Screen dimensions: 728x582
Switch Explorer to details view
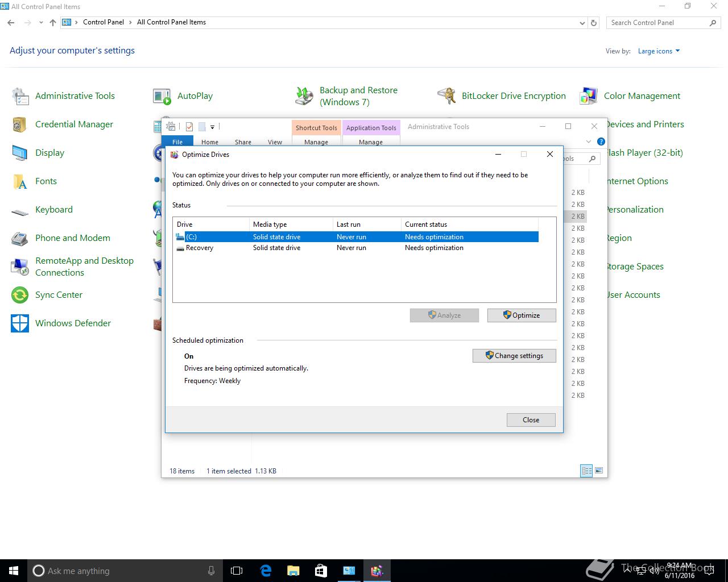586,471
